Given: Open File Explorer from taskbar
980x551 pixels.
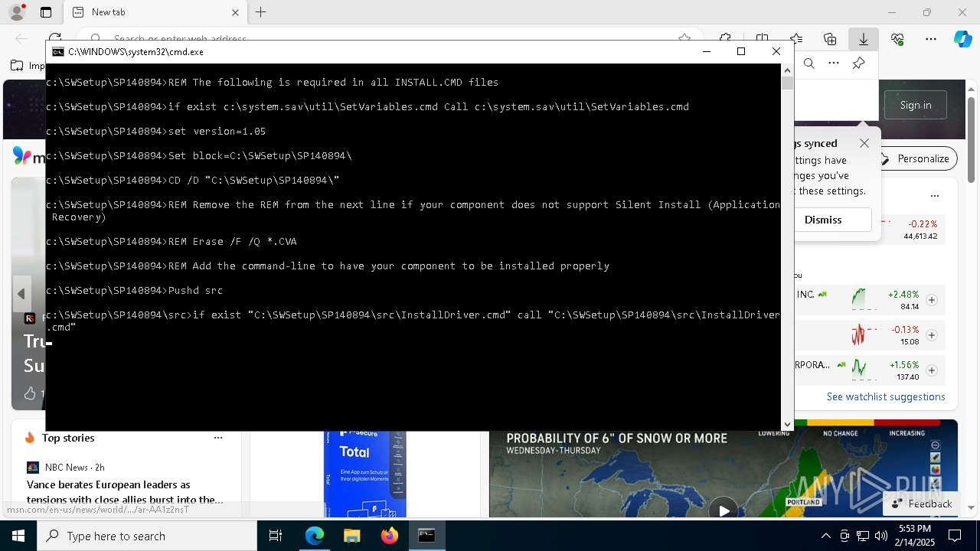Looking at the screenshot, I should [351, 536].
